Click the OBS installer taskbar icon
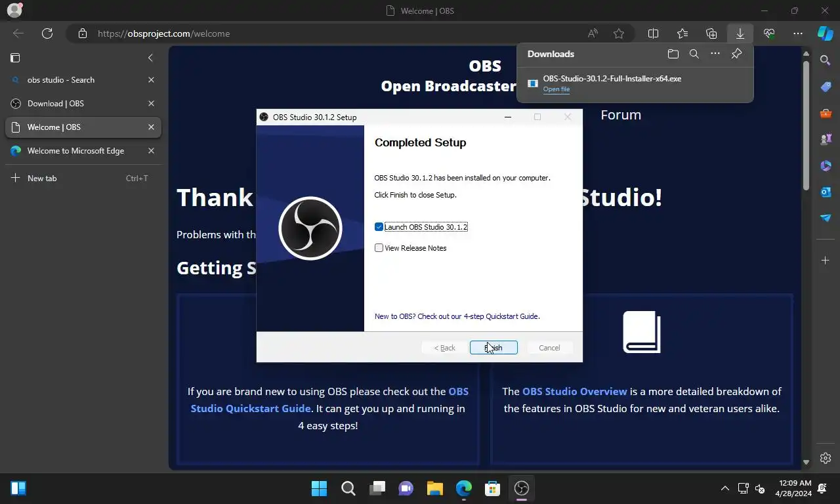 point(522,488)
